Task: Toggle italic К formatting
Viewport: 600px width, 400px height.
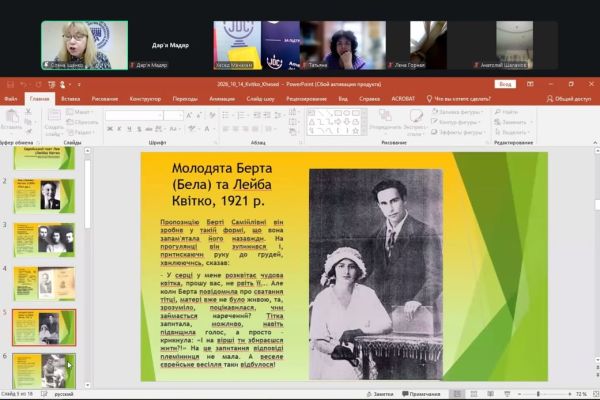Action: [119, 129]
